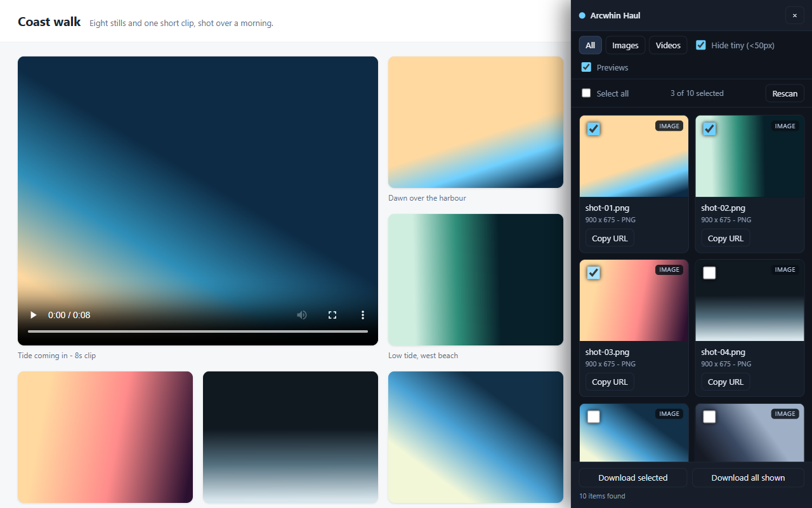Select shot-04.png checkbox
This screenshot has height=508, width=812.
click(709, 272)
